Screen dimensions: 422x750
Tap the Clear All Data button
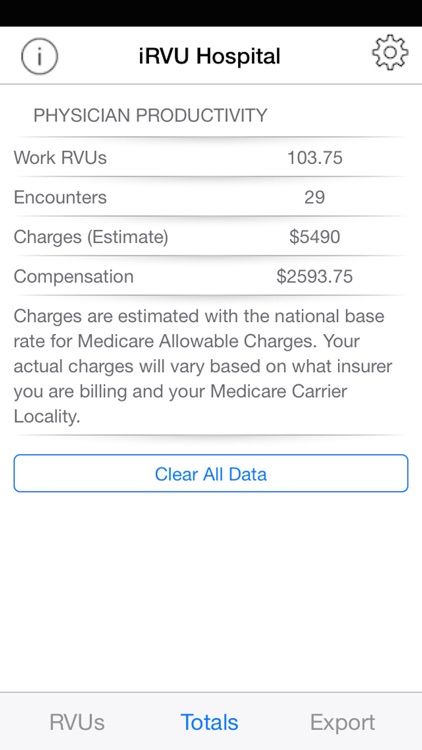(x=211, y=474)
